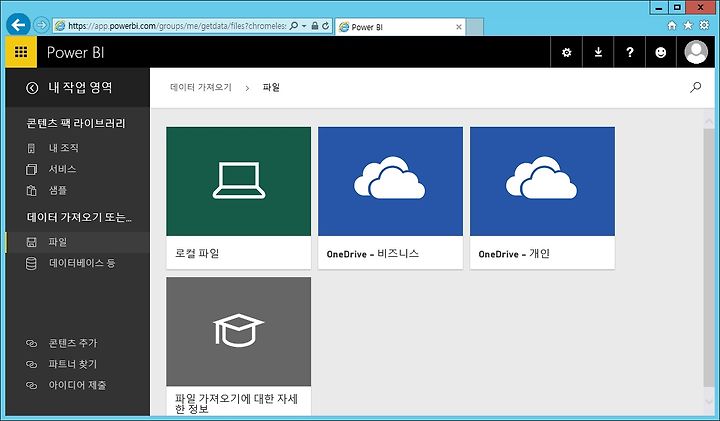Open 샘플 in the sidebar

(58, 190)
